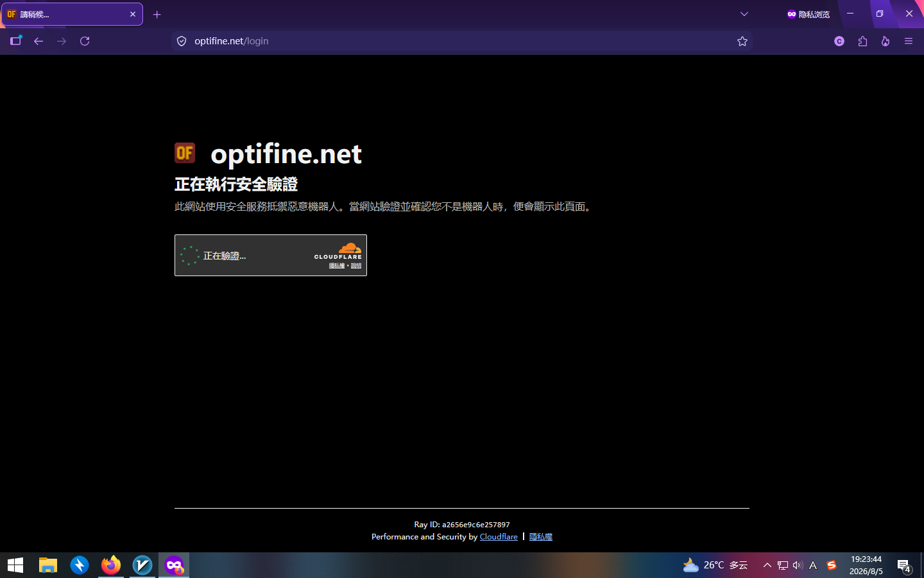Open the purple C account extension icon

tap(839, 41)
